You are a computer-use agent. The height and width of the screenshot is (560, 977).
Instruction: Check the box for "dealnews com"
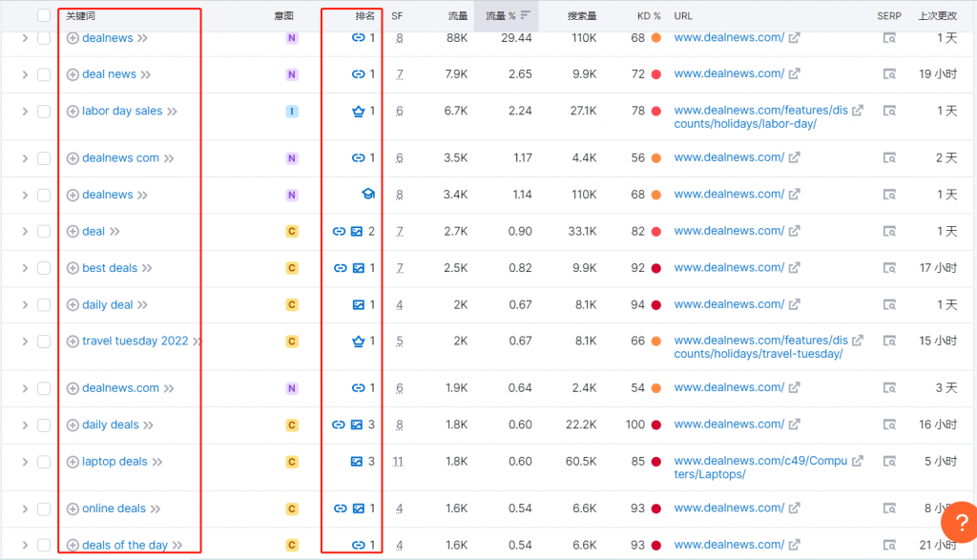44,158
